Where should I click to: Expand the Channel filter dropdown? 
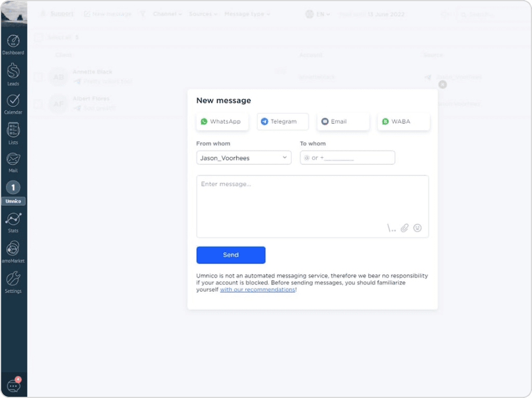click(x=167, y=13)
